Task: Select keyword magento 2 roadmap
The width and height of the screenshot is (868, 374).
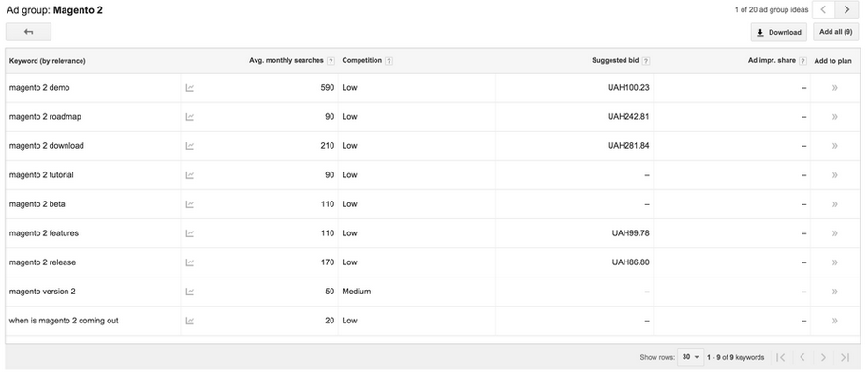Action: tap(45, 117)
